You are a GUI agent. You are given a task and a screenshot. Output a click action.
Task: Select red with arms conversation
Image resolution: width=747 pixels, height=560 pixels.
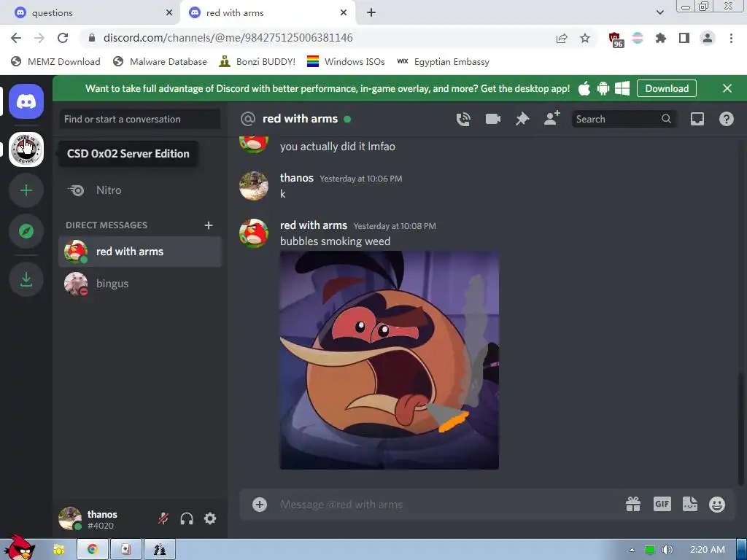tap(140, 252)
